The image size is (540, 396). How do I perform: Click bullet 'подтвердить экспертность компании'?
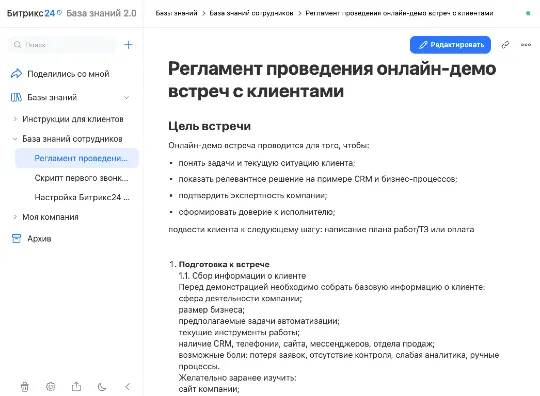pos(252,195)
